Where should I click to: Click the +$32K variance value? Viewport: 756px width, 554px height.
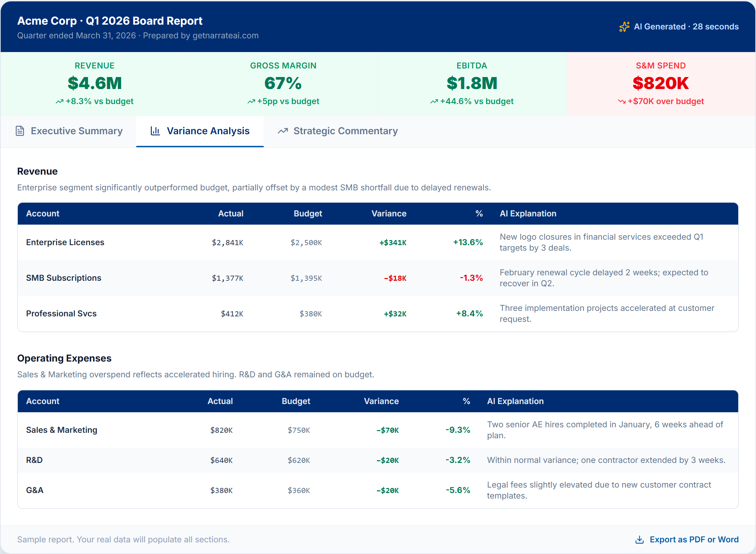395,314
